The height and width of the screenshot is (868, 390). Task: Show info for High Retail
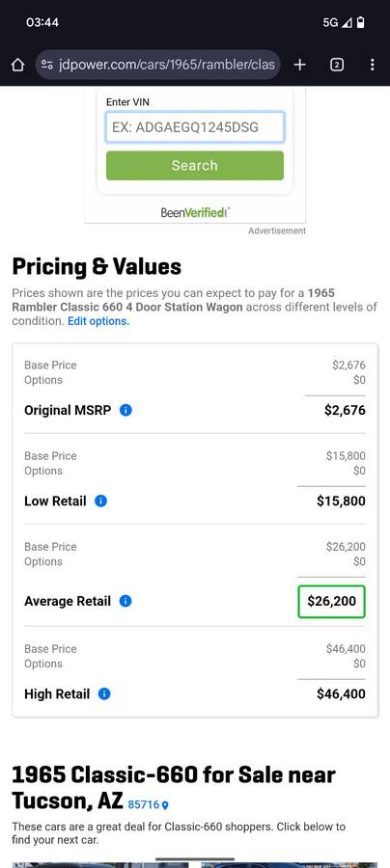104,693
